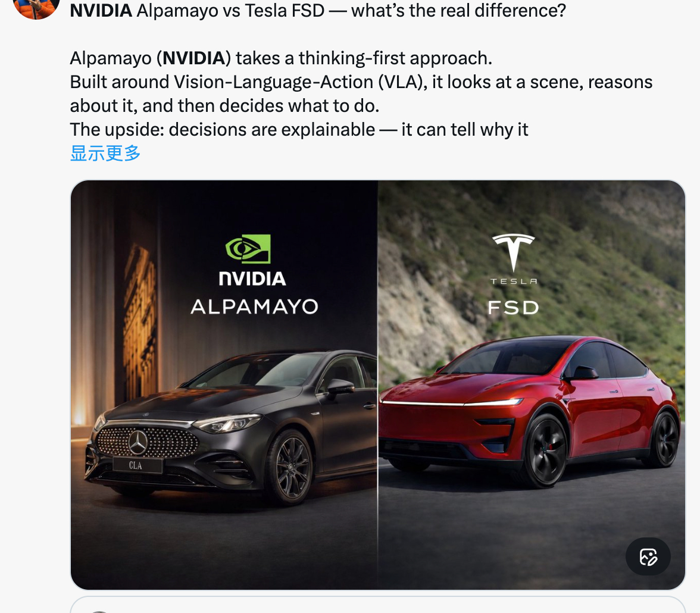
Task: Open the black Mercedes CLA photo half
Action: [x=224, y=385]
